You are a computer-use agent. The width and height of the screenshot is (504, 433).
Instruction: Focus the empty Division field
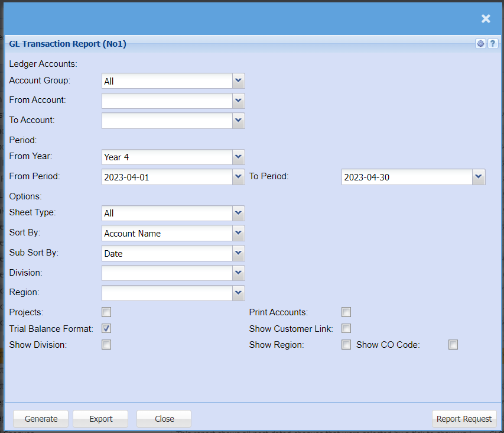coord(167,273)
